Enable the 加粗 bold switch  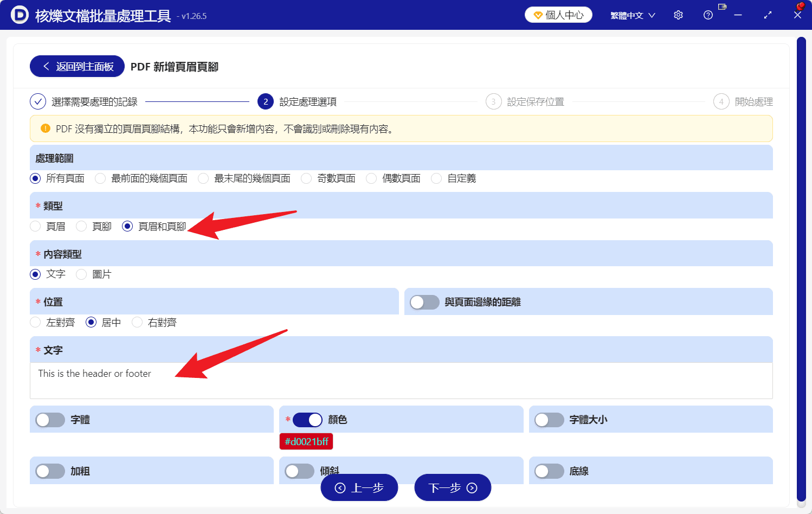(x=50, y=471)
